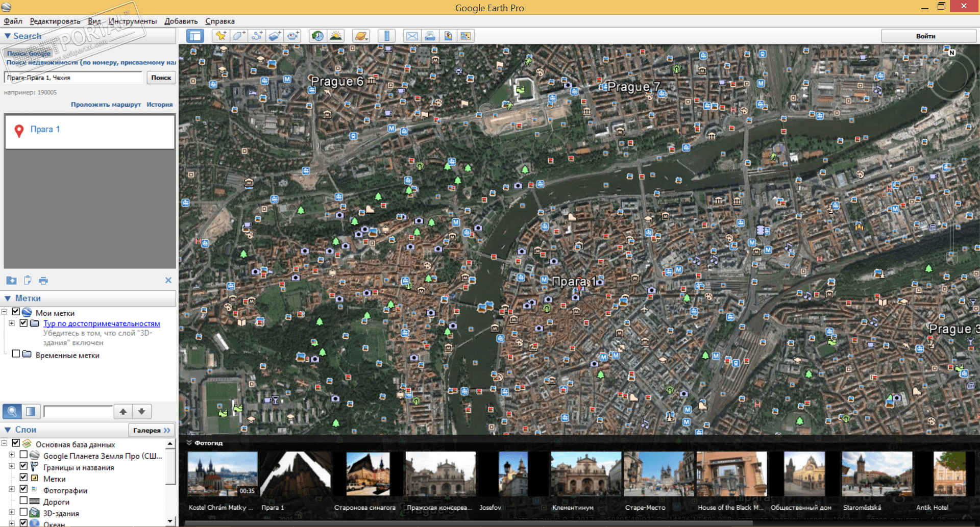Open the Редактировать menu

tap(55, 21)
